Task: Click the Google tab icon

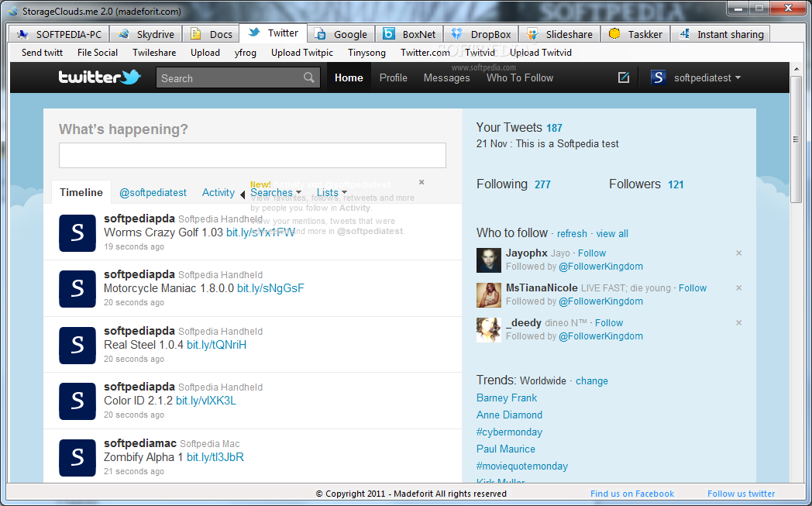Action: [321, 34]
